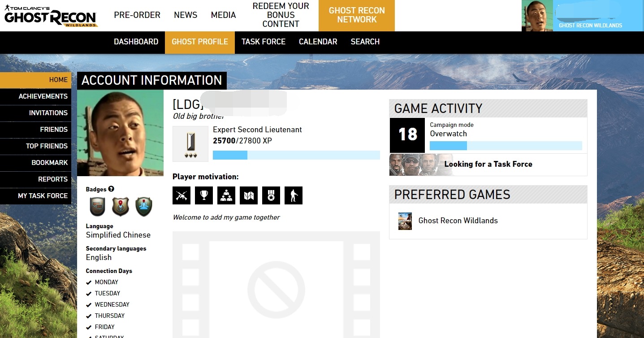The width and height of the screenshot is (644, 338).
Task: Click the folded map motivation icon
Action: pyautogui.click(x=249, y=195)
